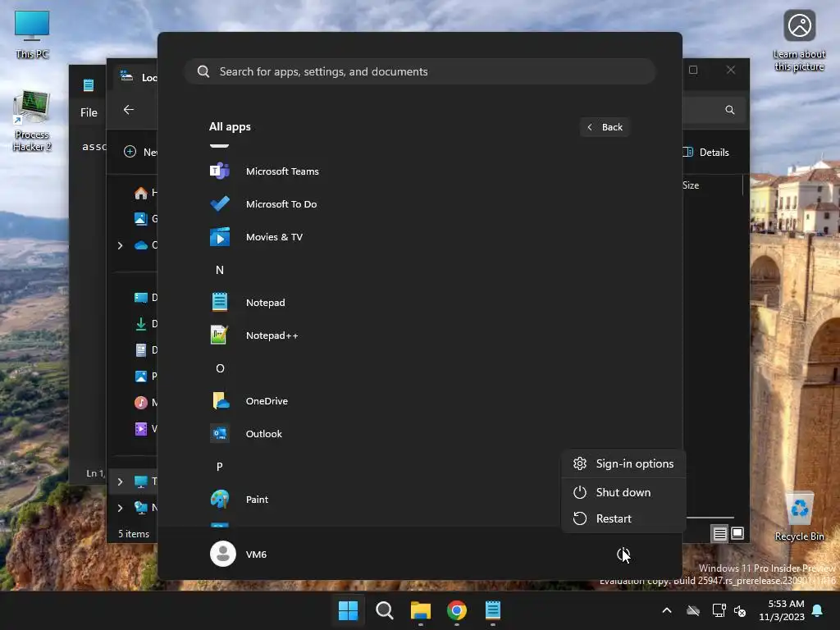Switch Explorer to large thumbnails view
The height and width of the screenshot is (630, 840).
point(737,533)
